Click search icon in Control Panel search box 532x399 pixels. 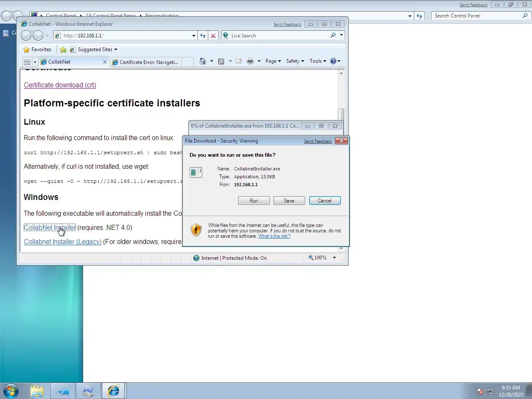(525, 16)
